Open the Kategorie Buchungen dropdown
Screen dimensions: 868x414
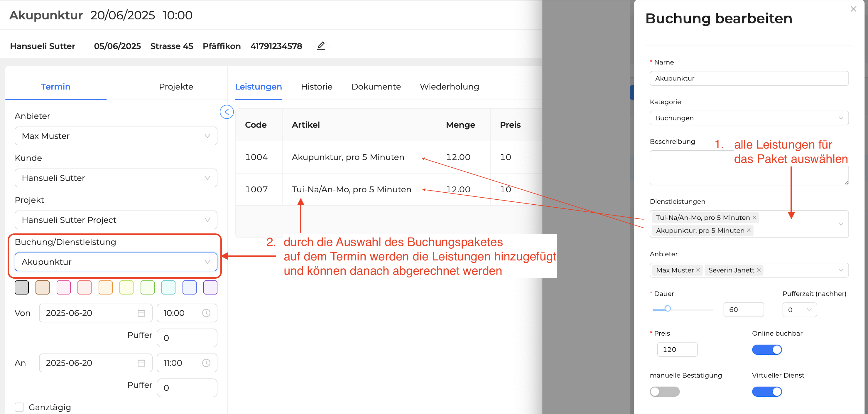coord(749,118)
